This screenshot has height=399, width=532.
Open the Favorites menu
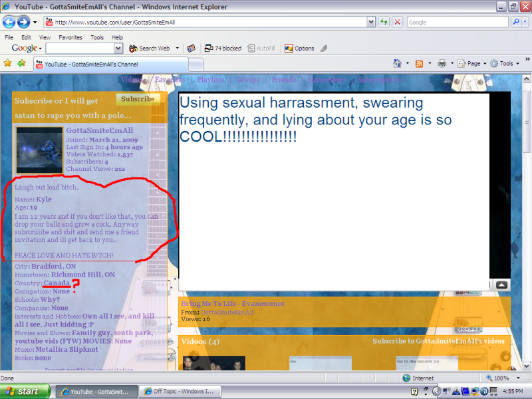[x=70, y=37]
